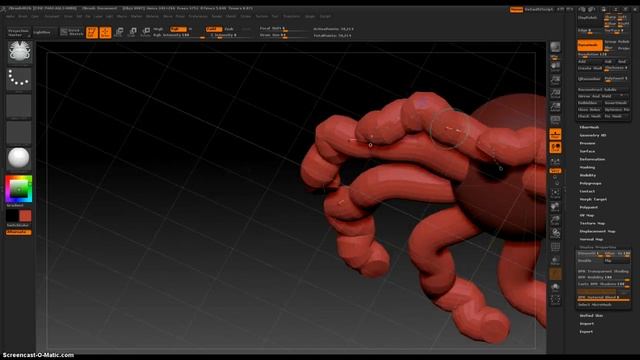Select the red main color swatch
Screen dimensions: 640x360
pyautogui.click(x=25, y=216)
